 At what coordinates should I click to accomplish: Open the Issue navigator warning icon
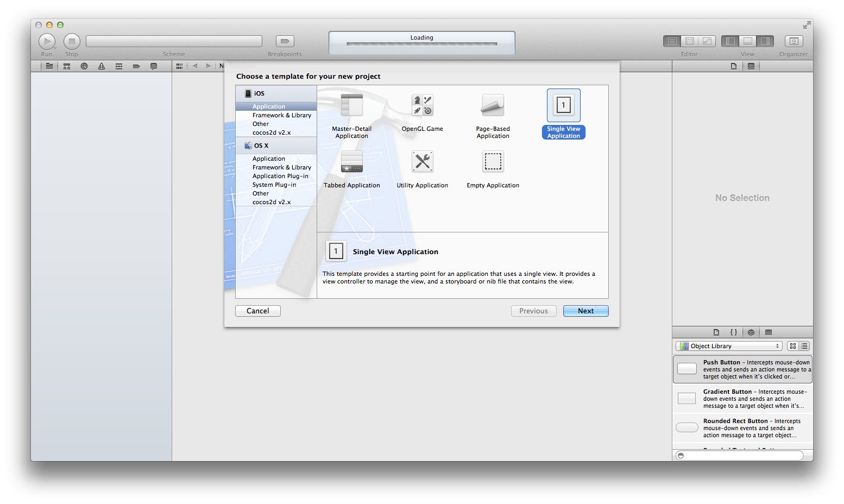tap(102, 66)
